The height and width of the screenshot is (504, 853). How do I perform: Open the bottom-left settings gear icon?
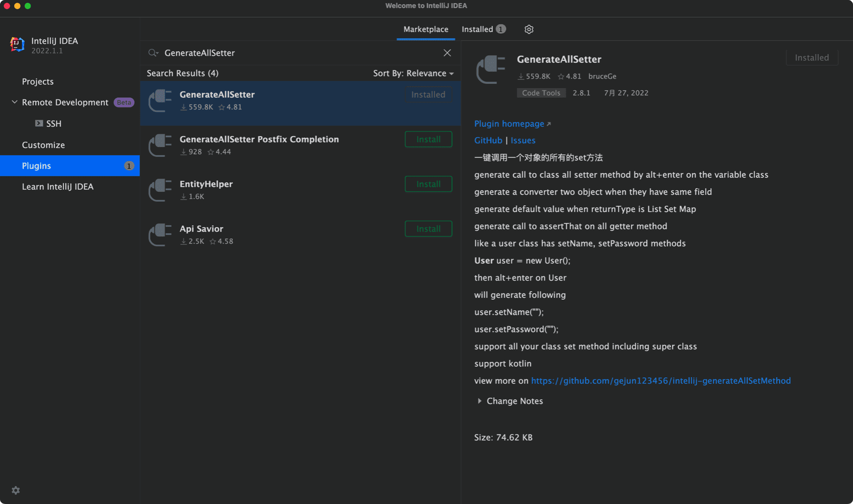(16, 490)
